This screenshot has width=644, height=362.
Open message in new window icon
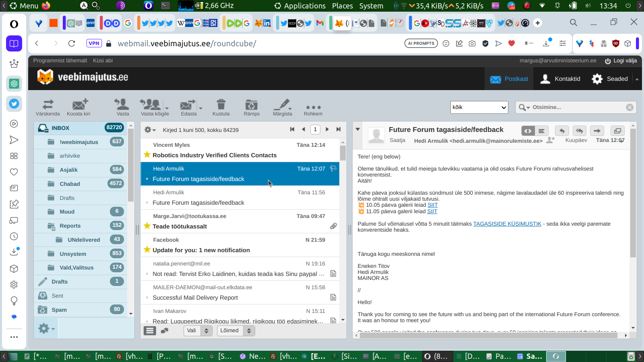(617, 131)
